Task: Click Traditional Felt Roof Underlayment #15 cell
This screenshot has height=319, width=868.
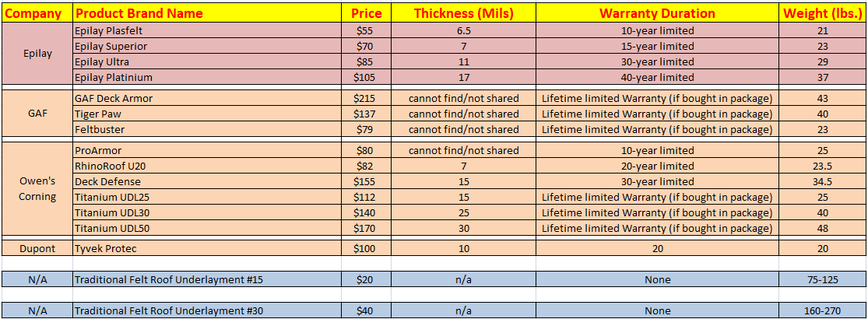Action: pos(207,280)
